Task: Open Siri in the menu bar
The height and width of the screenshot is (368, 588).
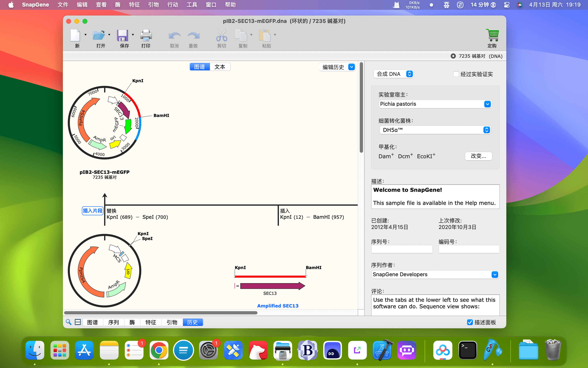Action: coord(520,5)
